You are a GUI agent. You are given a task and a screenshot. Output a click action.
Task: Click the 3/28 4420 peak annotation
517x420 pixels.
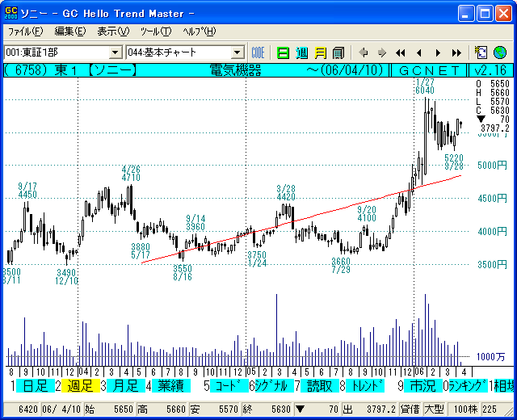286,193
